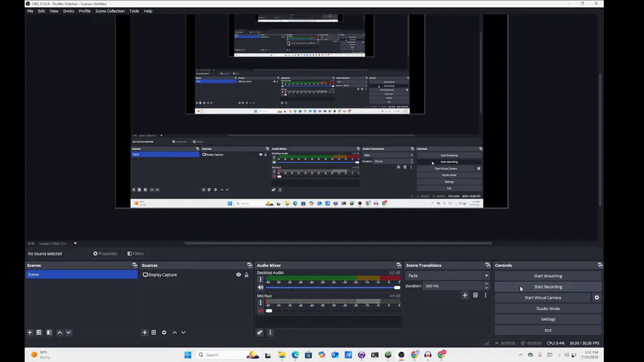644x362 pixels.
Task: Open Outlook from the taskbar
Action: [335, 355]
